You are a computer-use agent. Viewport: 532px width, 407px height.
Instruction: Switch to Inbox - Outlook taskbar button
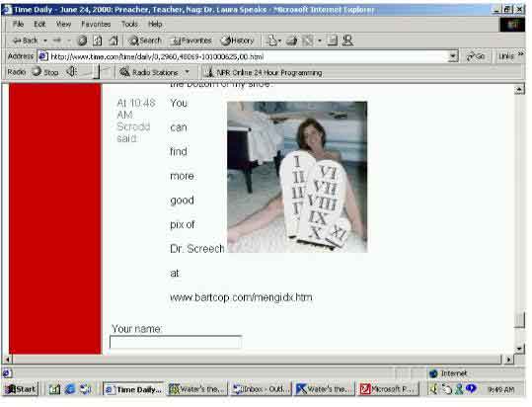click(261, 389)
